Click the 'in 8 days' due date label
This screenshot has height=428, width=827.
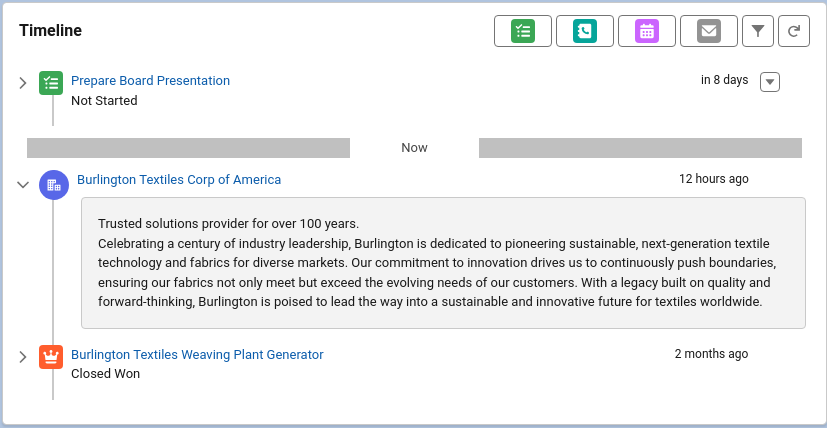point(724,81)
